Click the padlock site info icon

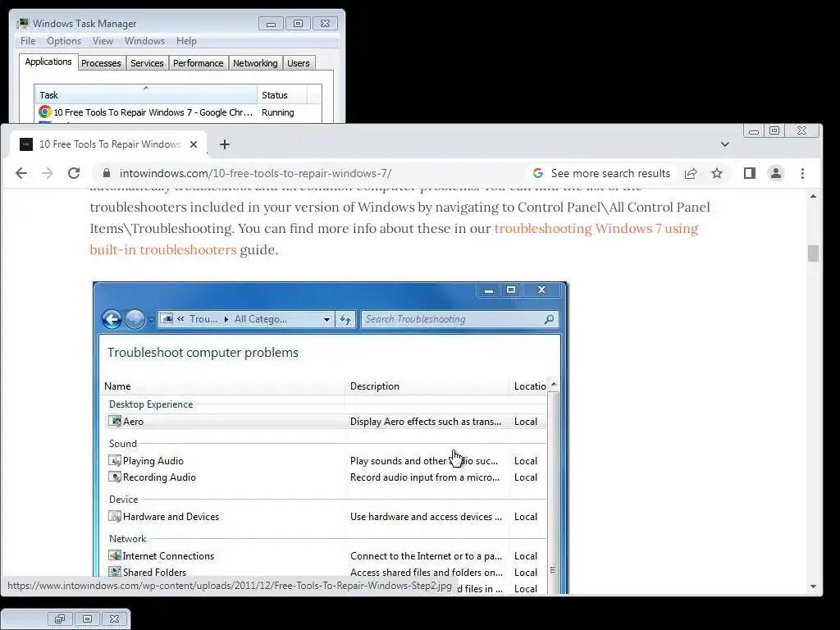click(107, 173)
